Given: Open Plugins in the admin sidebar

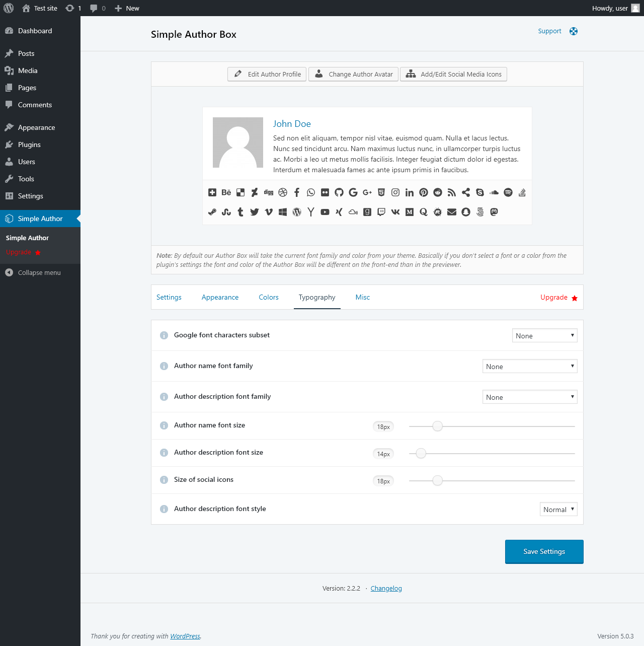Looking at the screenshot, I should pos(40,145).
